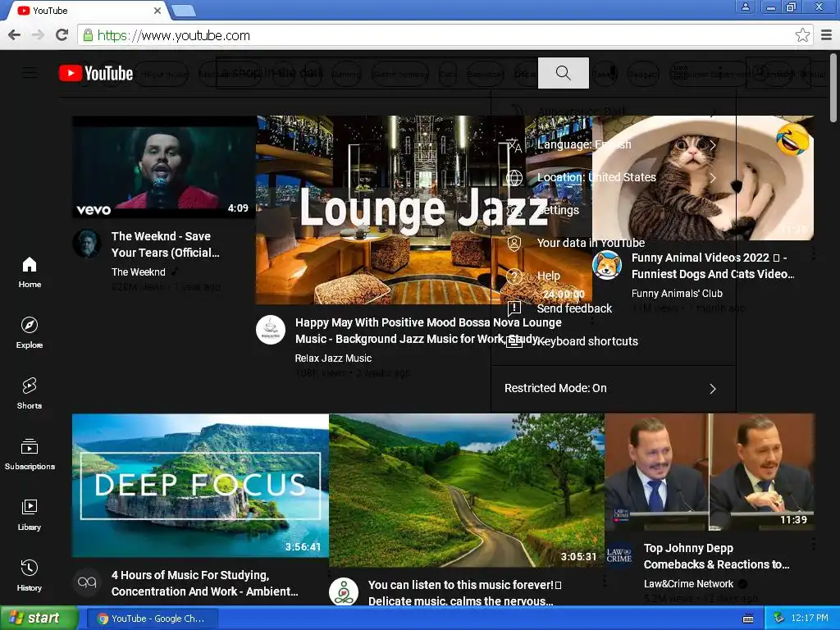Image resolution: width=840 pixels, height=630 pixels.
Task: Open Funny Animal Videos 2022 title
Action: pyautogui.click(x=713, y=266)
